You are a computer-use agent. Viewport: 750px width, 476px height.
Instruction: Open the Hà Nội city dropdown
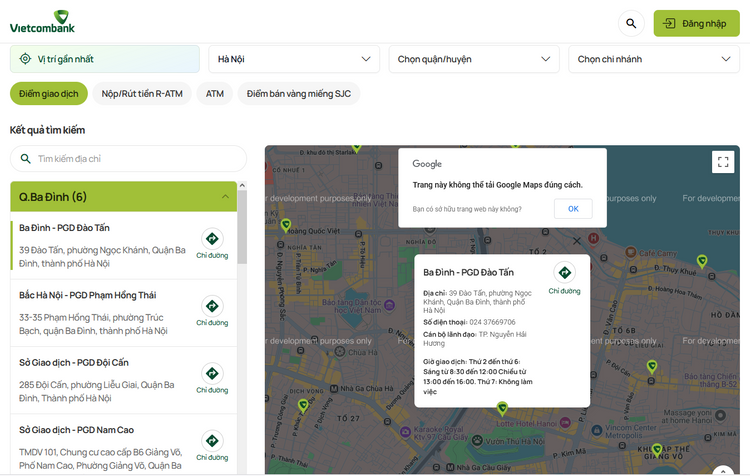(x=294, y=59)
